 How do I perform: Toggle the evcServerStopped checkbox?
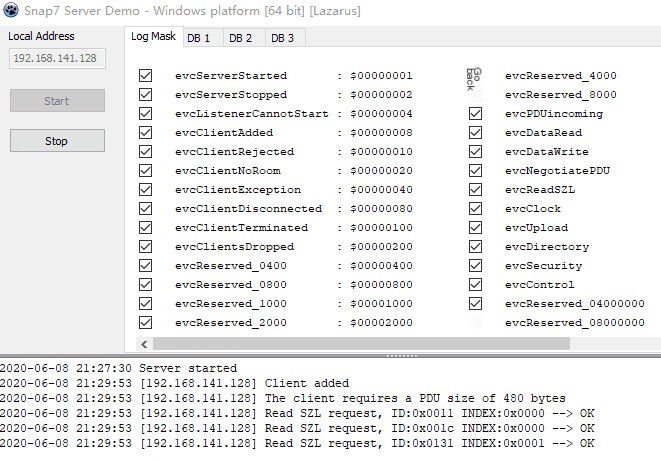145,94
